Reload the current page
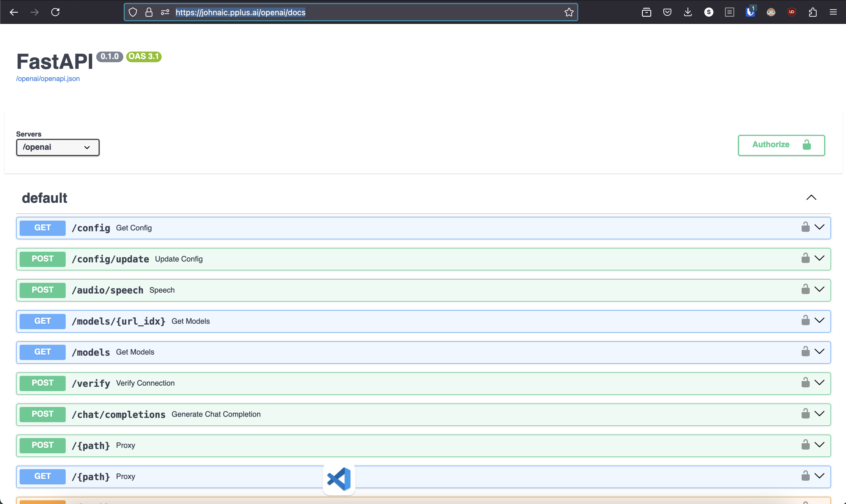 (x=55, y=12)
